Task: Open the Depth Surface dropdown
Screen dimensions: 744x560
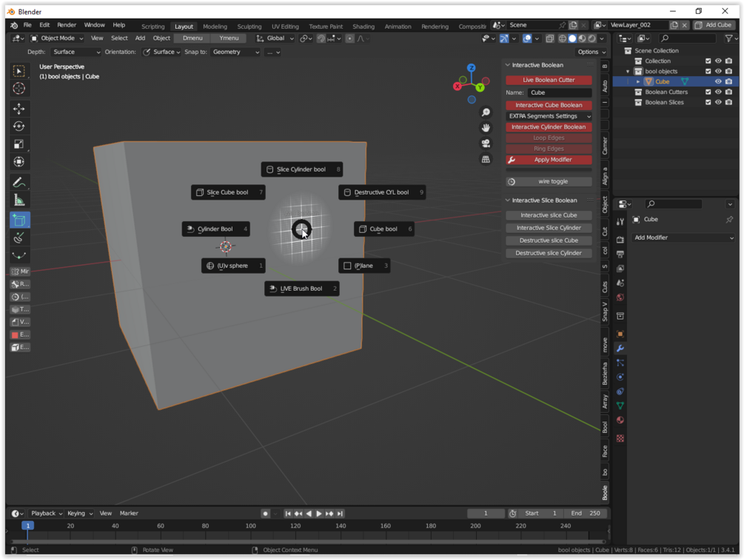Action: pyautogui.click(x=76, y=53)
